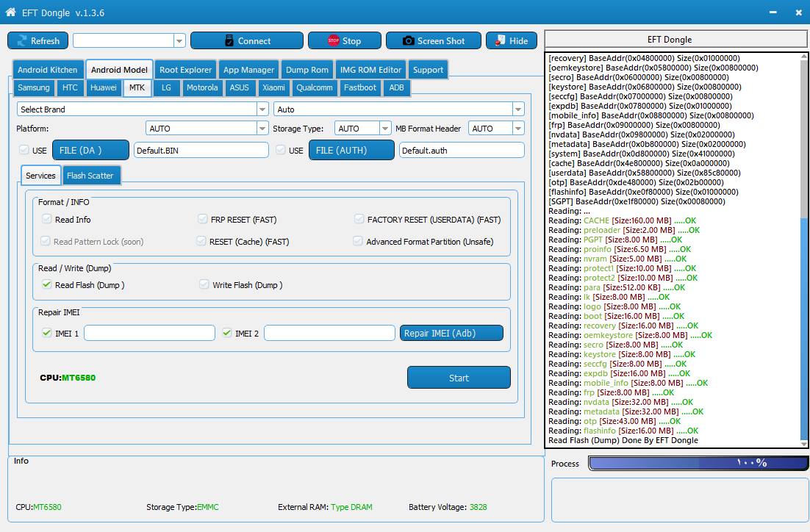Toggle the Read Info checkbox

click(x=46, y=219)
